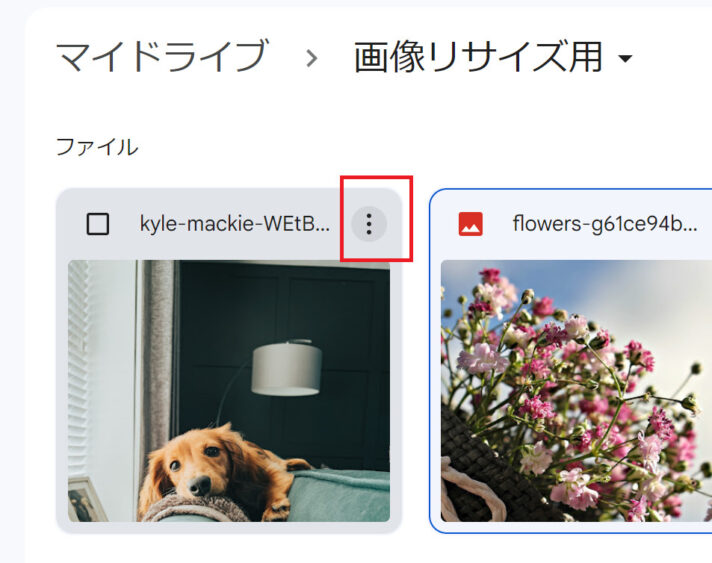712x563 pixels.
Task: Open the dog photo thumbnail preview
Action: click(229, 391)
